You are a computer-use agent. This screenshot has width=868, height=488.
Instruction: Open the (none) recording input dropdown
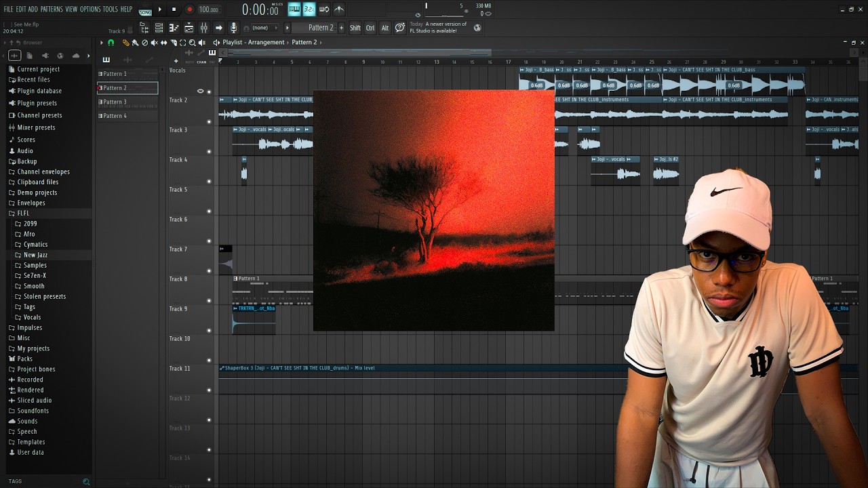(264, 28)
